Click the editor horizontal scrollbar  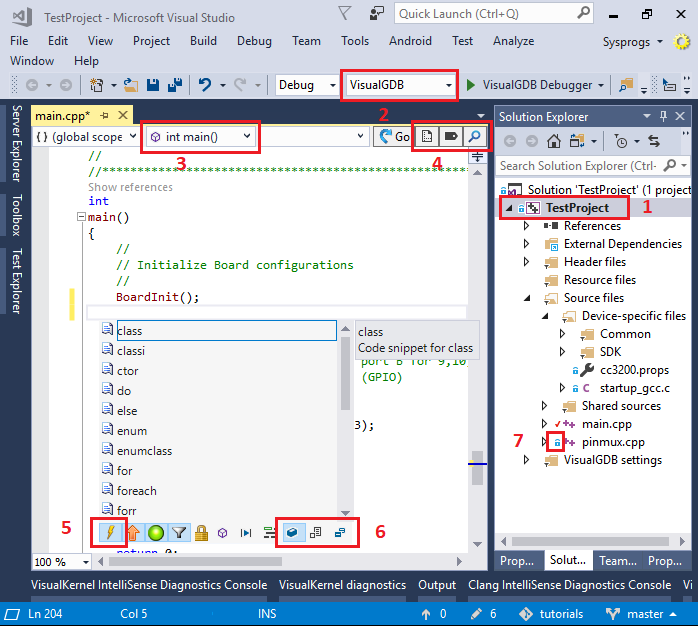[x=195, y=561]
